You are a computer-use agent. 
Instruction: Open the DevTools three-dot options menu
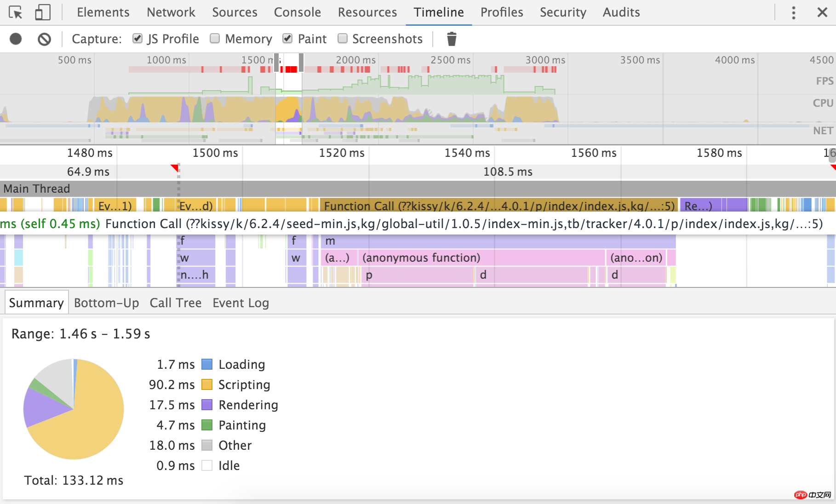[x=793, y=12]
